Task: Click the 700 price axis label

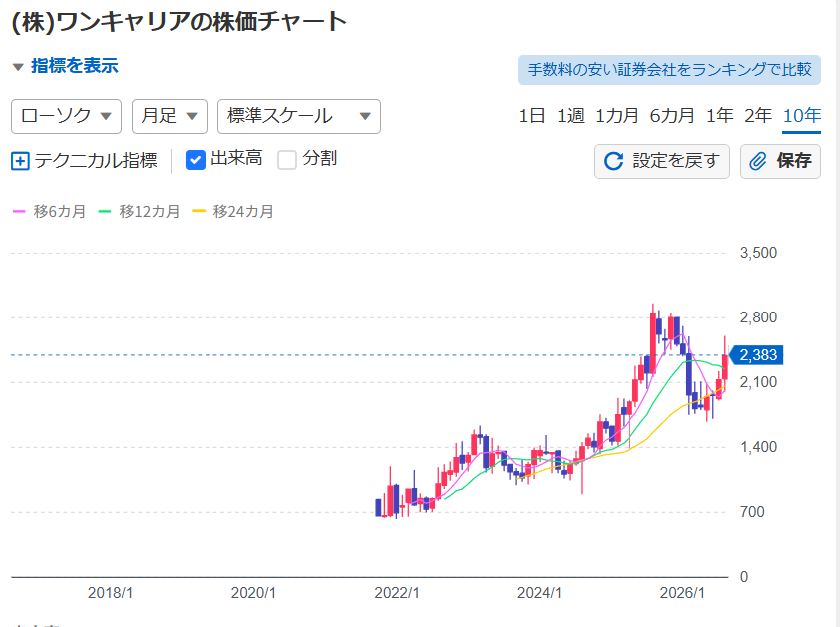Action: click(752, 512)
